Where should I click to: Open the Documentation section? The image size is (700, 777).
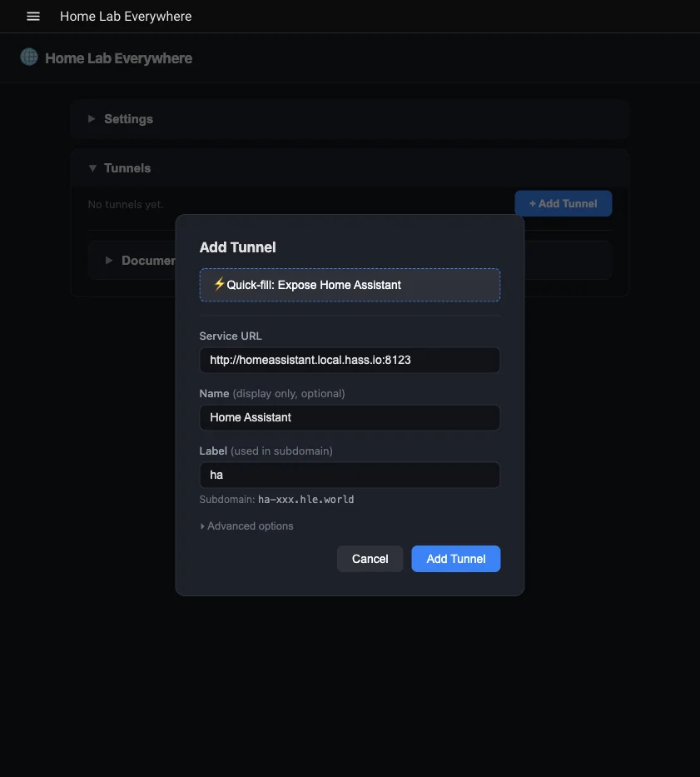(141, 260)
